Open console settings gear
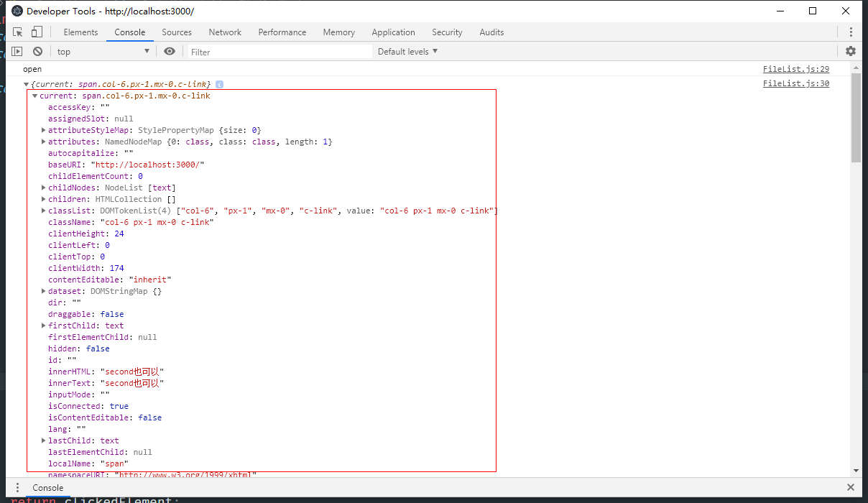868x503 pixels. (851, 52)
